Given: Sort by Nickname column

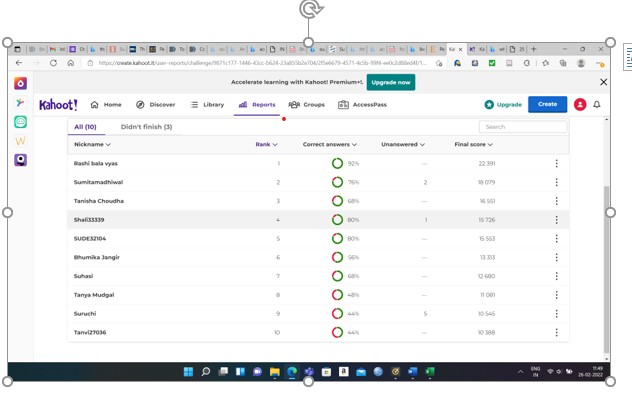Looking at the screenshot, I should (x=92, y=144).
